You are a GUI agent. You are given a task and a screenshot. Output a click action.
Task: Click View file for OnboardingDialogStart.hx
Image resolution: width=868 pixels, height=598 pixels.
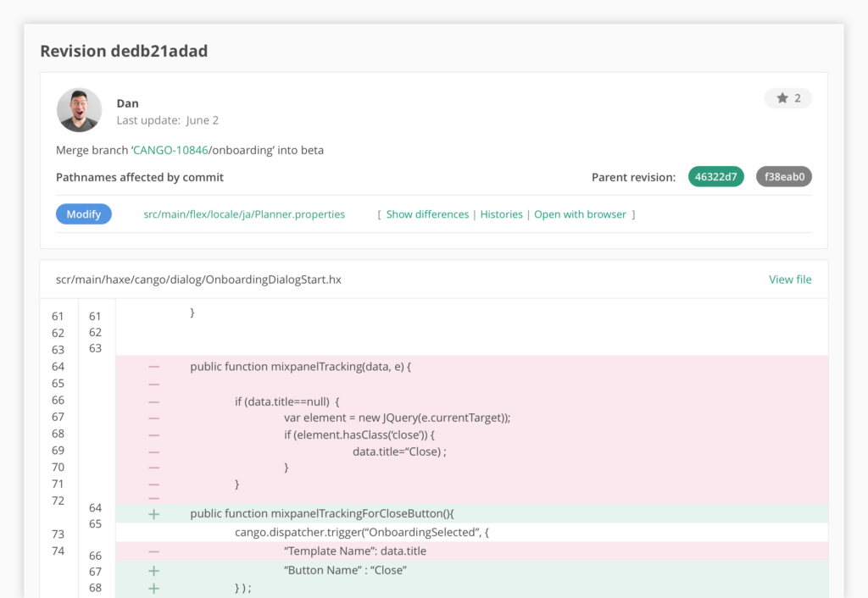[x=790, y=280]
